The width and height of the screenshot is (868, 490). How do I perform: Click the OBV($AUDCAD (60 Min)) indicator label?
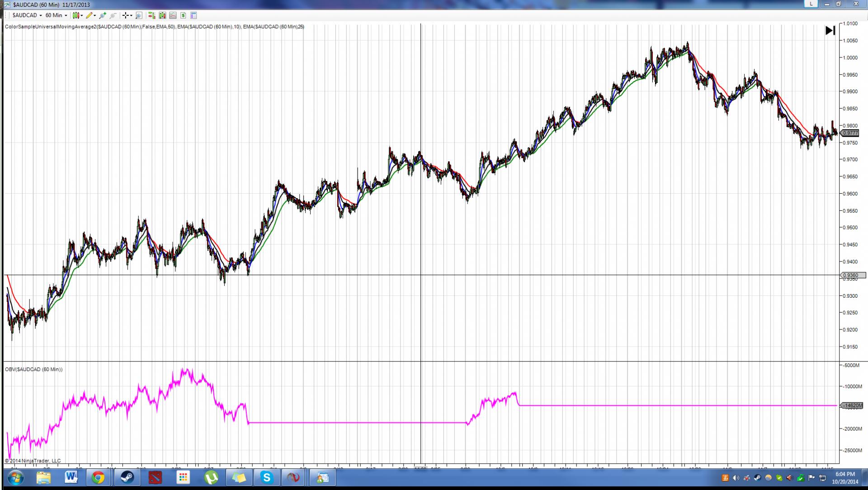pos(34,370)
